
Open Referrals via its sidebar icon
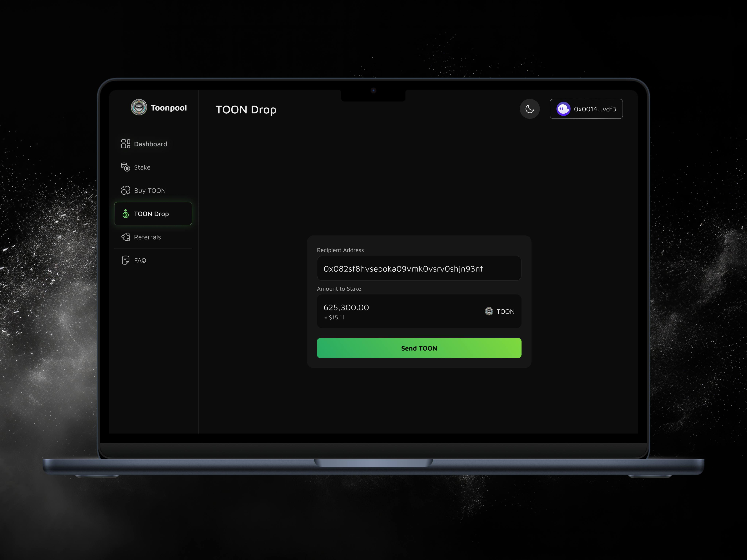click(x=125, y=237)
